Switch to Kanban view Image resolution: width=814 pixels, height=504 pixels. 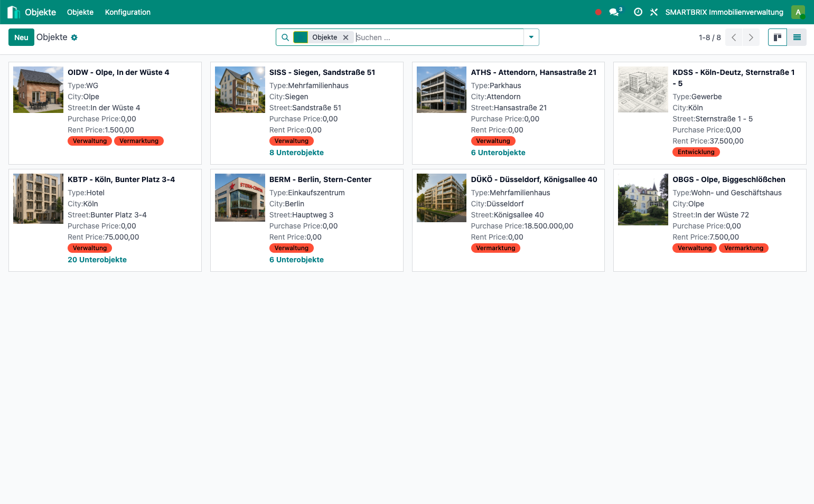(x=778, y=37)
